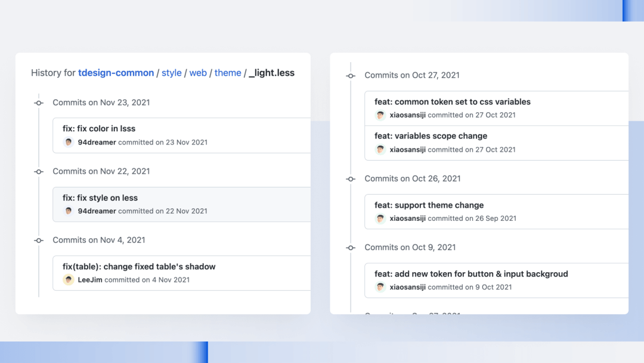Open commit about button & input backgroud token
This screenshot has width=644, height=363.
pyautogui.click(x=471, y=274)
